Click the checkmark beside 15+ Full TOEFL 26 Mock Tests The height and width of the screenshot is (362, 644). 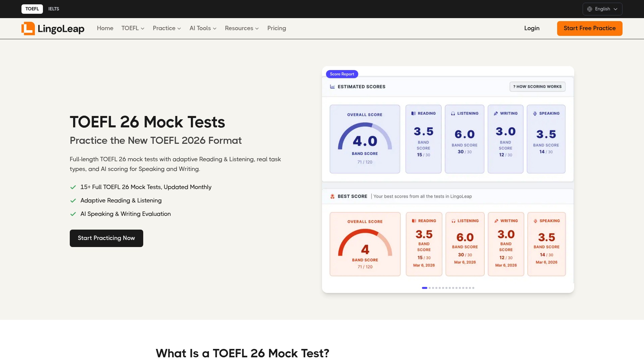[x=73, y=187]
